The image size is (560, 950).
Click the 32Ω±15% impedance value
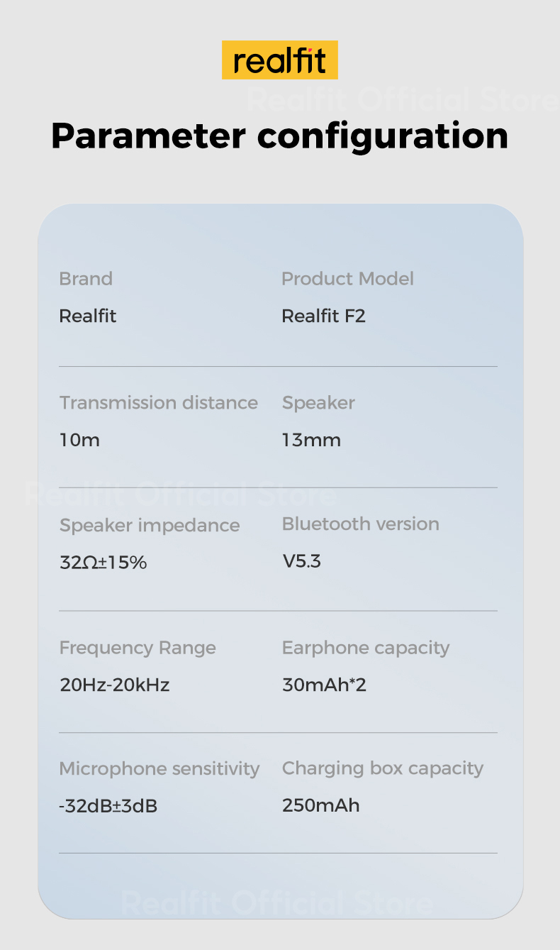103,563
